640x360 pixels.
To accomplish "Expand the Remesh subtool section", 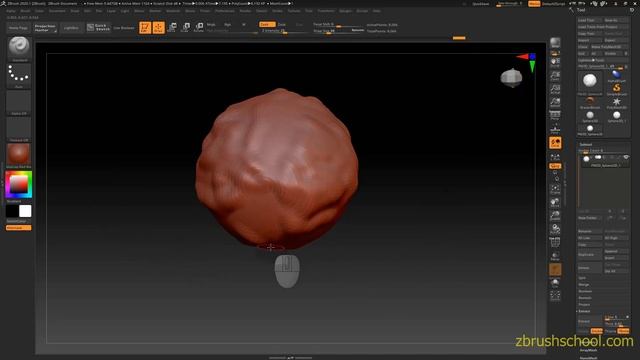I will coord(585,298).
